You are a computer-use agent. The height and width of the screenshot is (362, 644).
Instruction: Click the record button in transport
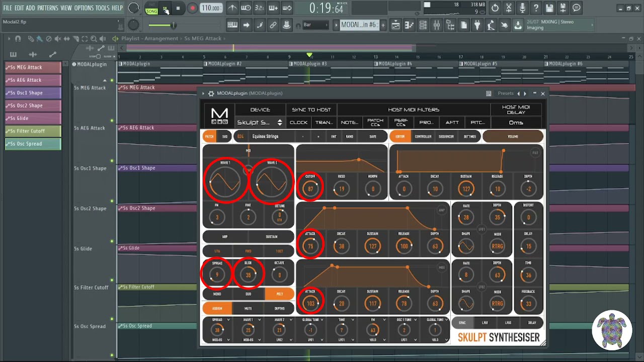click(x=193, y=8)
